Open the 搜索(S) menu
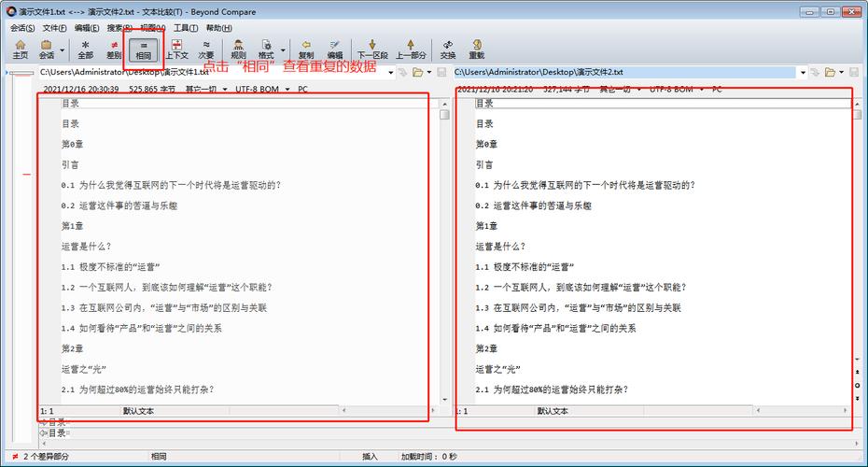This screenshot has height=467, width=868. pyautogui.click(x=119, y=28)
